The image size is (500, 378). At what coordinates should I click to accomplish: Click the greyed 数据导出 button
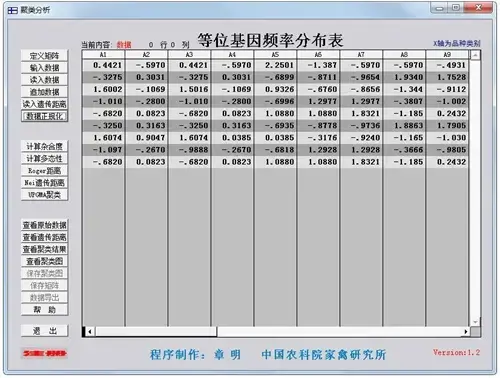click(x=44, y=297)
